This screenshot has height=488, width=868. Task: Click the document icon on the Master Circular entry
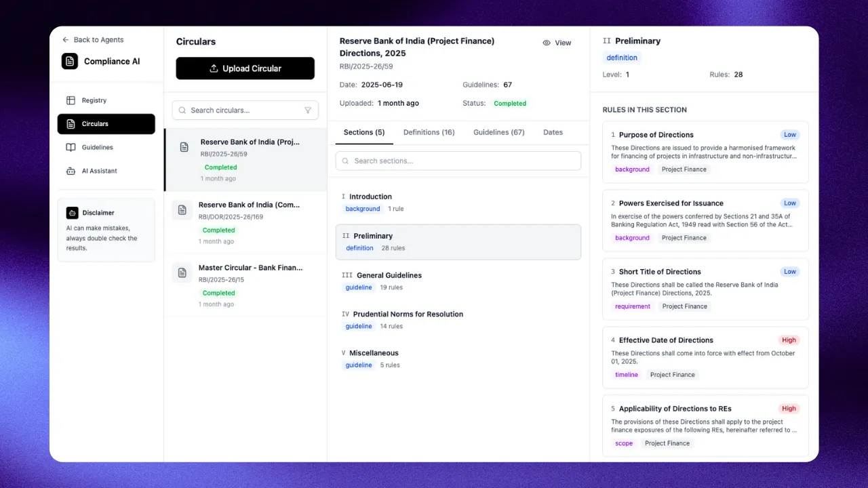tap(182, 272)
